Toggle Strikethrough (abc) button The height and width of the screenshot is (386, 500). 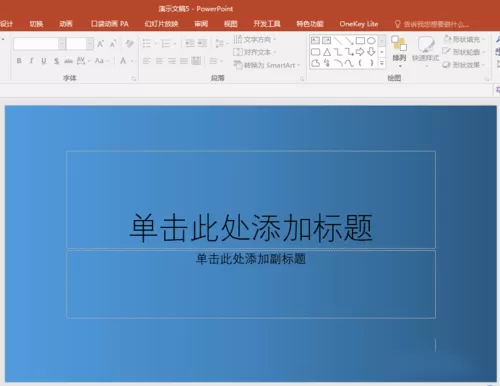tap(69, 61)
